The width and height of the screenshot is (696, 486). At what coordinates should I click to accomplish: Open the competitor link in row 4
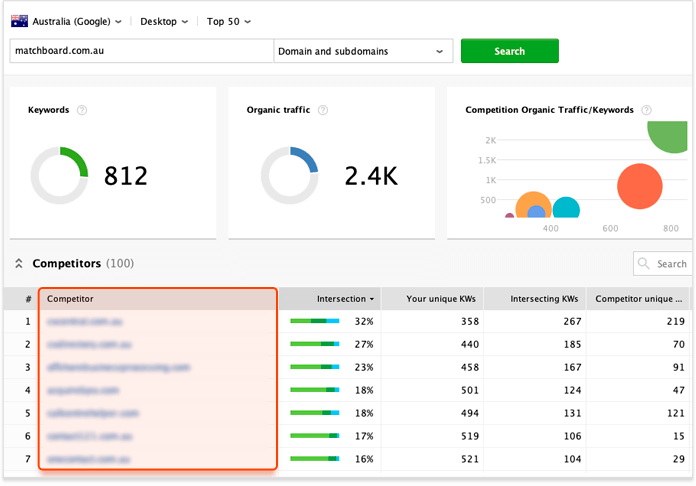[83, 391]
